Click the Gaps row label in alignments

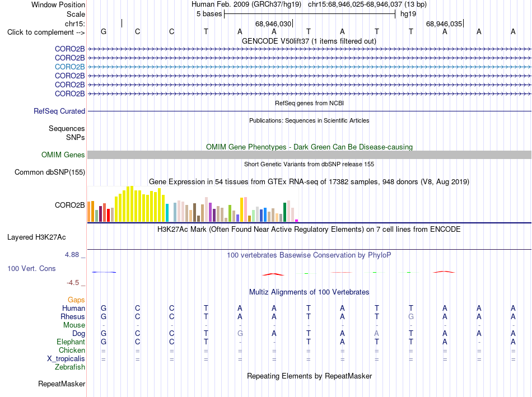tap(76, 300)
